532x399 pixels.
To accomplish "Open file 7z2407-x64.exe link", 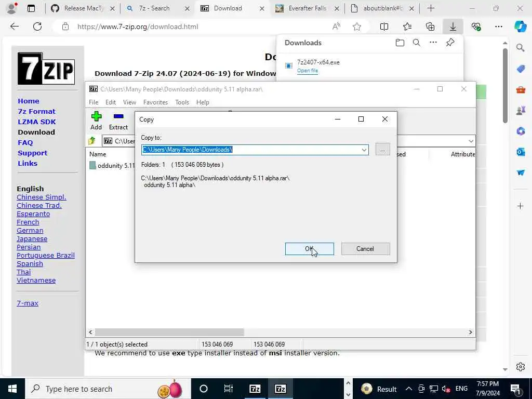I will (x=308, y=71).
